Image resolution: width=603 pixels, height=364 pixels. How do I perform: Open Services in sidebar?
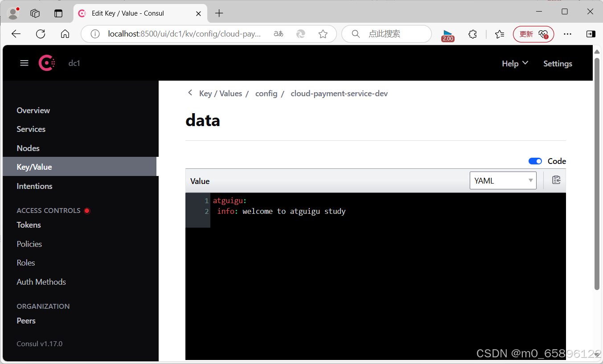pos(31,129)
